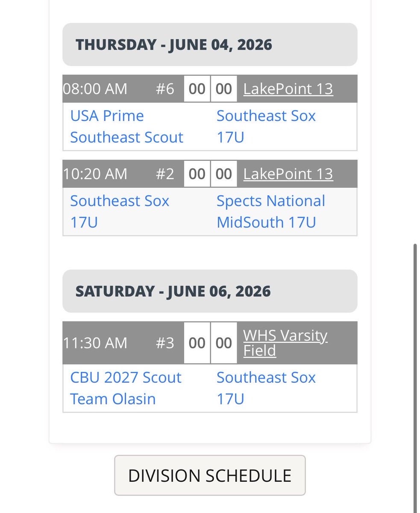View USA Prime Southeast Scout team page

[x=126, y=127]
